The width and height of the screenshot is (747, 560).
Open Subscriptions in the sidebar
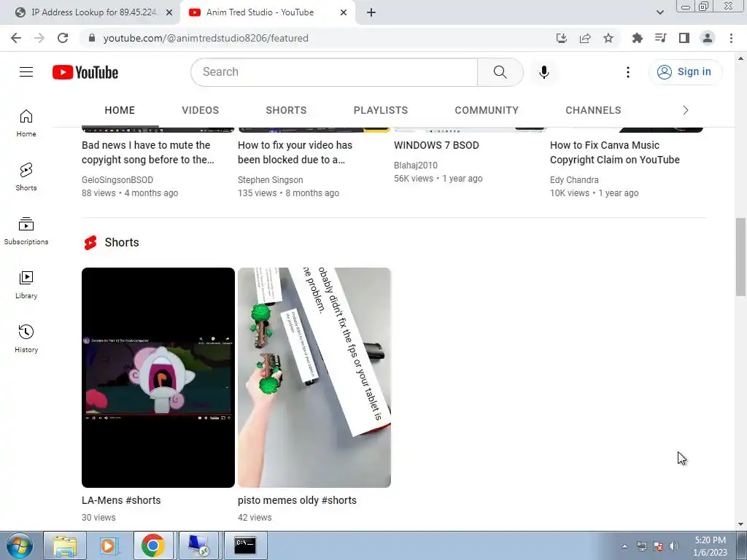pyautogui.click(x=26, y=231)
